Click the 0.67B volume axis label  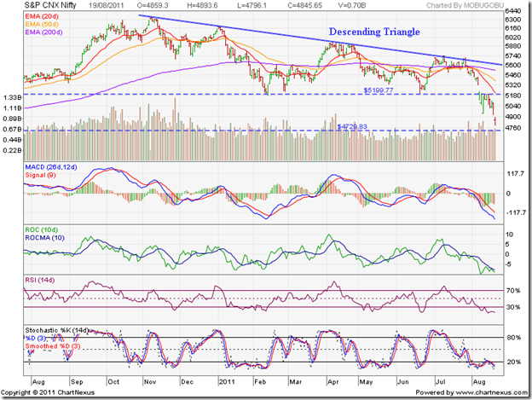(x=12, y=130)
